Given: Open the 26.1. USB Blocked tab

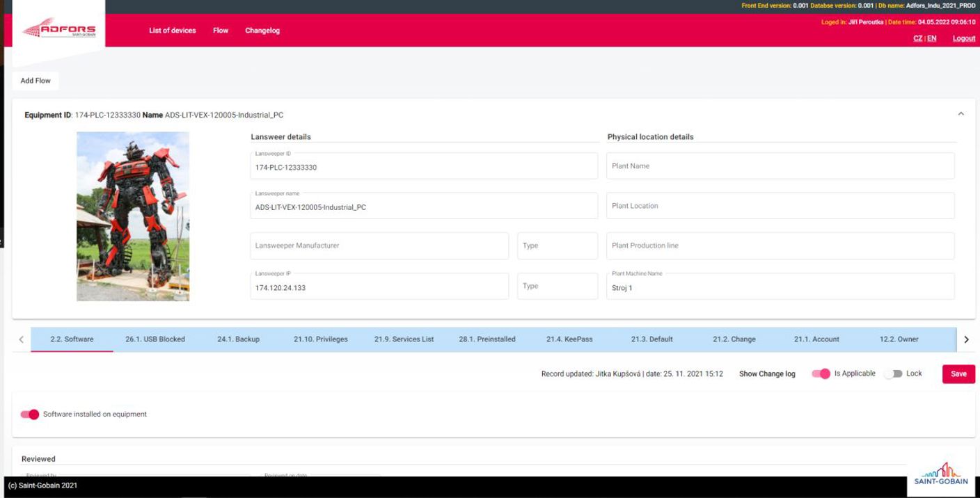Looking at the screenshot, I should pyautogui.click(x=155, y=339).
